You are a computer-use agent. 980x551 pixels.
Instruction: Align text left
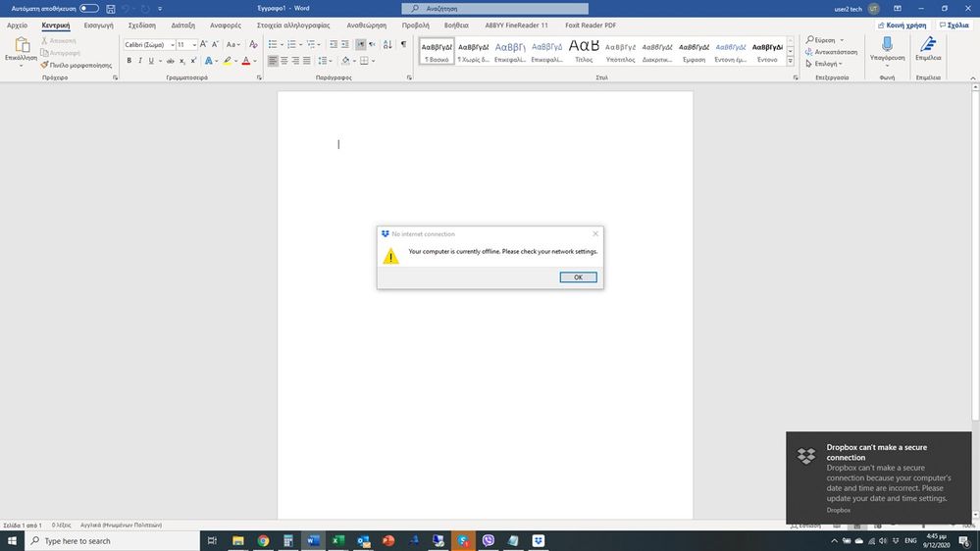coord(273,61)
